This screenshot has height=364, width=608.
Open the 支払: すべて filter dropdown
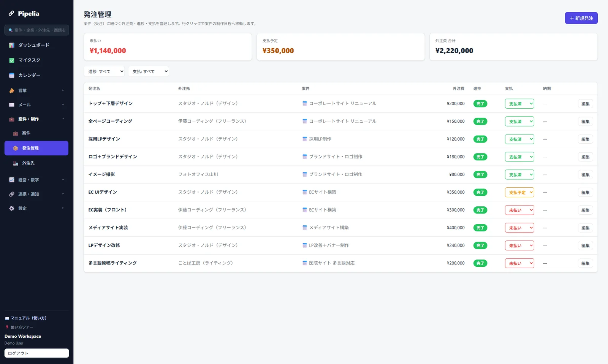(x=149, y=71)
